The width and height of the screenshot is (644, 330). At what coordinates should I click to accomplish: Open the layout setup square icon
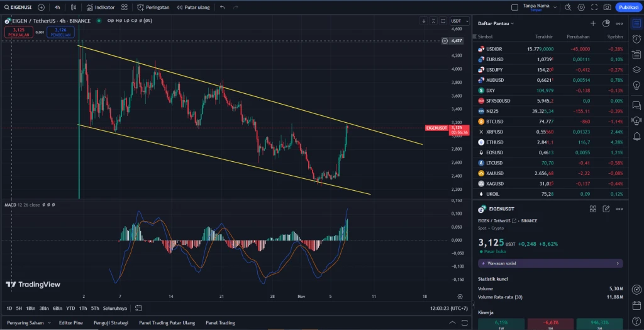(x=514, y=8)
